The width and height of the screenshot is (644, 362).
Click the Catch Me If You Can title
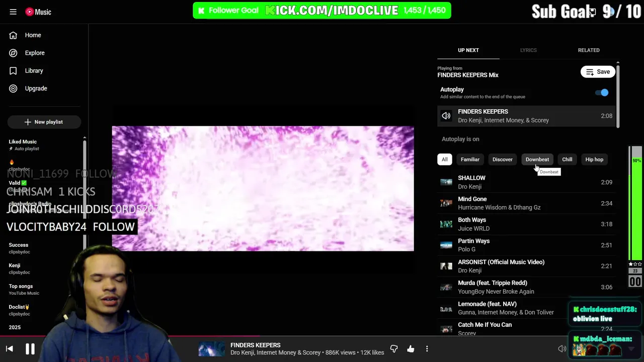(485, 325)
